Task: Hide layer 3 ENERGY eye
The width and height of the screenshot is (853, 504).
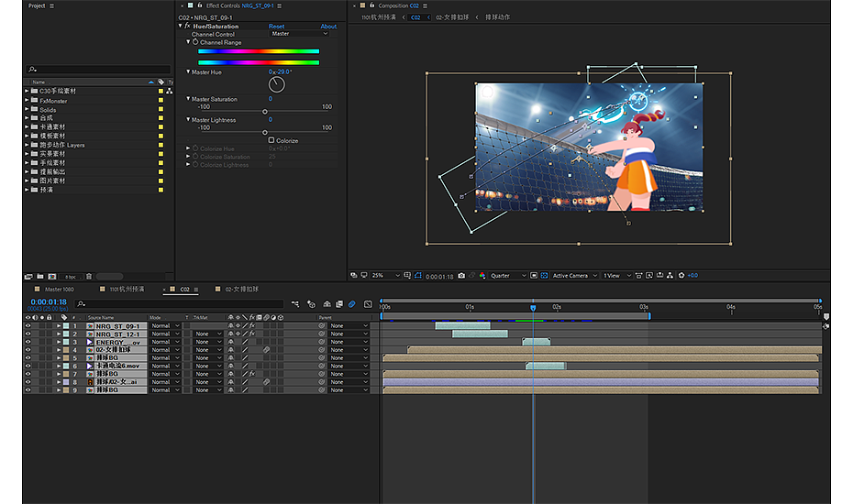Action: pos(28,342)
